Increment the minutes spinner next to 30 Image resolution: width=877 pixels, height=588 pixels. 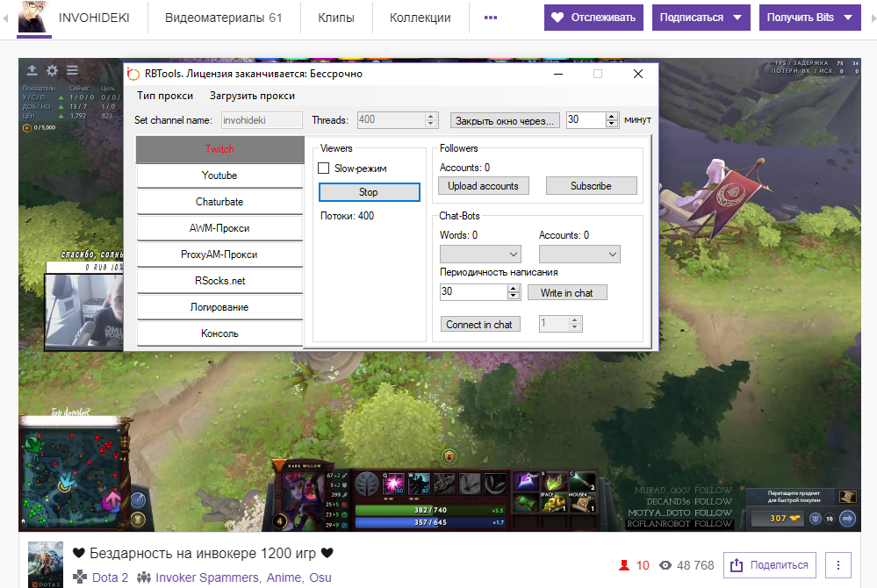tap(612, 116)
